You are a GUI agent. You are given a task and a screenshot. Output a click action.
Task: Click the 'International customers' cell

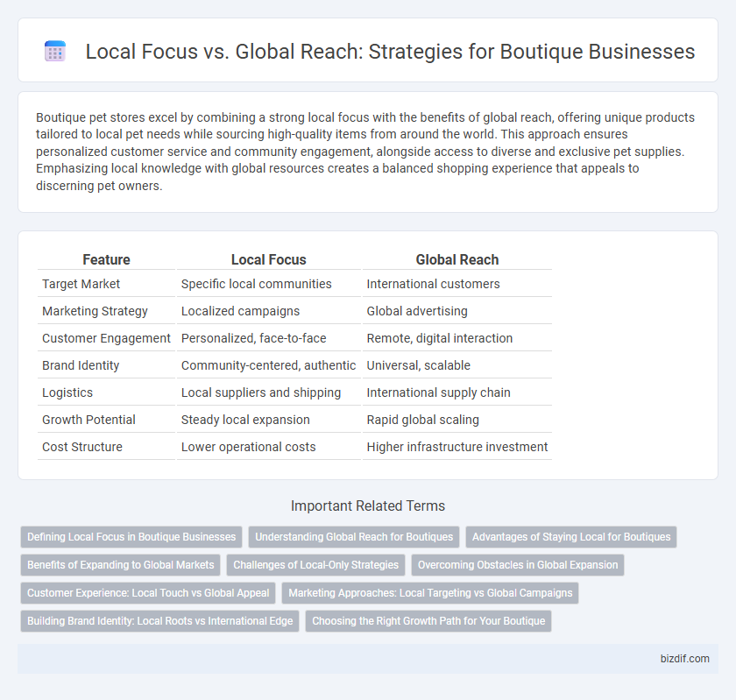pyautogui.click(x=457, y=284)
